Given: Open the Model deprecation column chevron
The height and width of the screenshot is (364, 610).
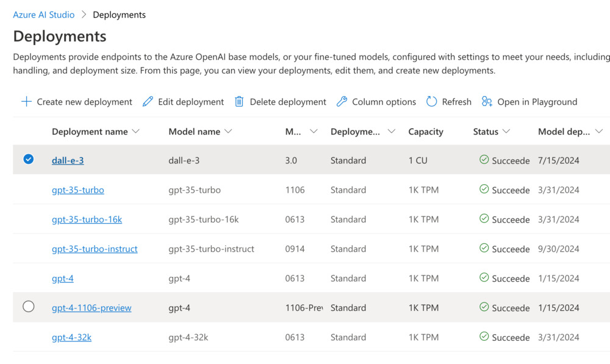Looking at the screenshot, I should 599,132.
